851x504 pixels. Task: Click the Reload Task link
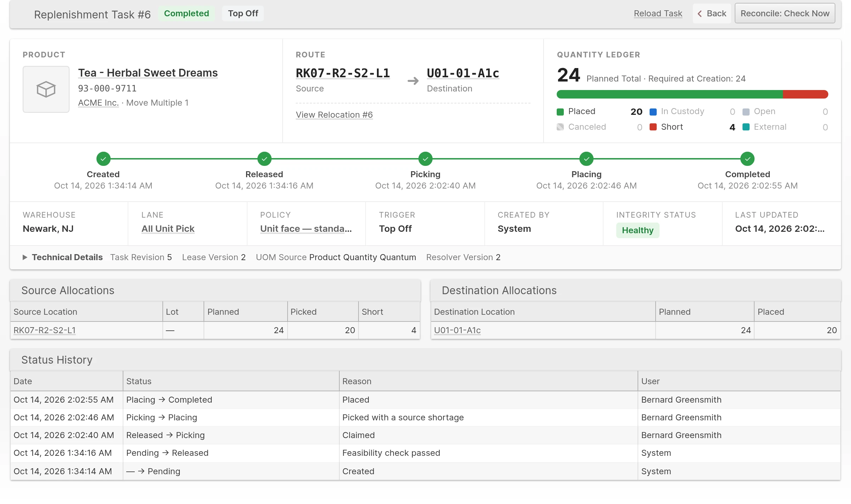tap(658, 13)
